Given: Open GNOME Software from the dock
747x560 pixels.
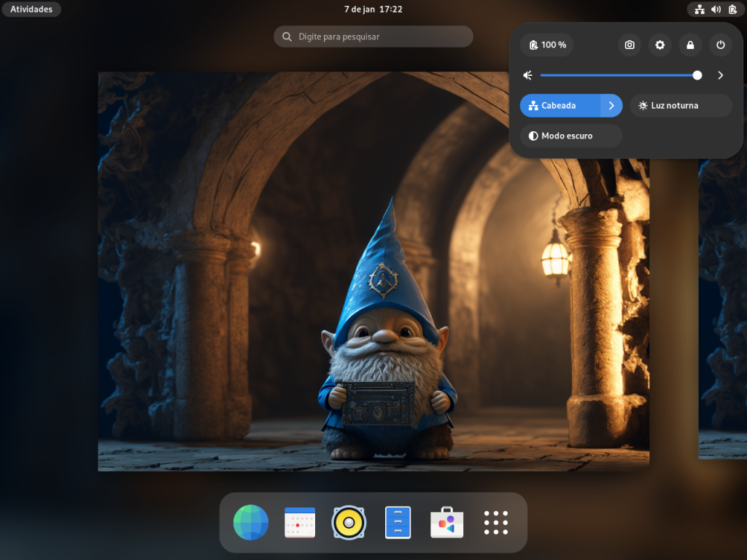Looking at the screenshot, I should click(446, 522).
